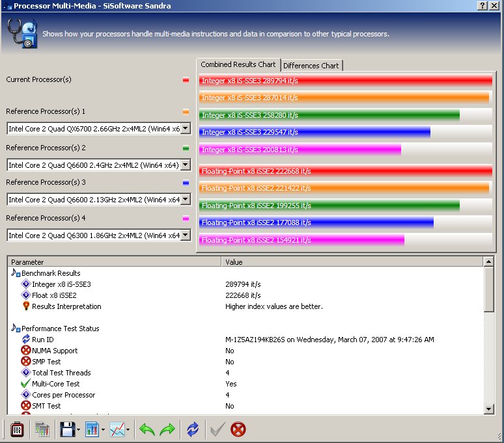
Task: Select the Integer x8 iS-SSE3 result row
Action: (245, 284)
